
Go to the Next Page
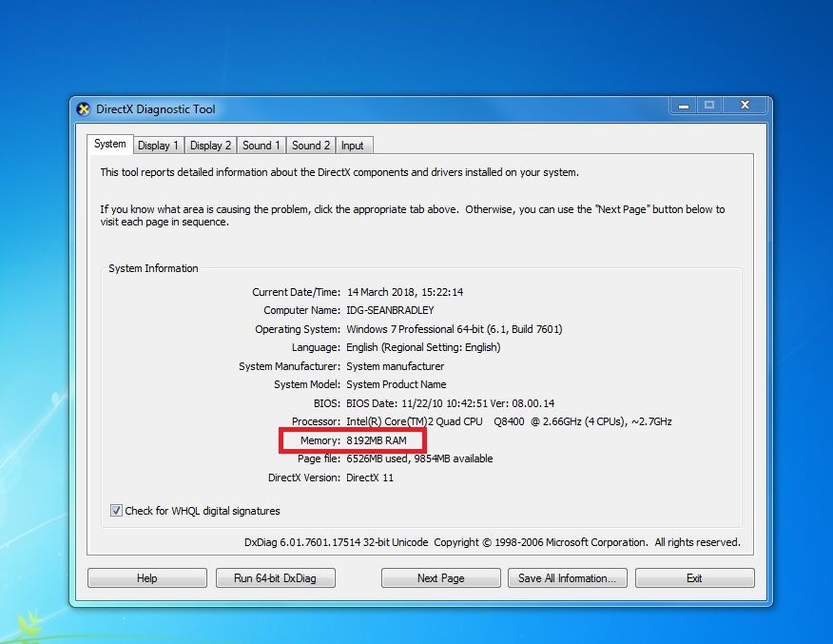click(441, 578)
